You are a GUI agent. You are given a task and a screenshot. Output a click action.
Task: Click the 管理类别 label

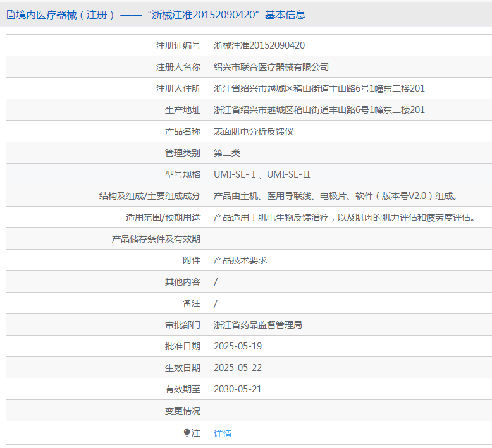click(x=183, y=153)
